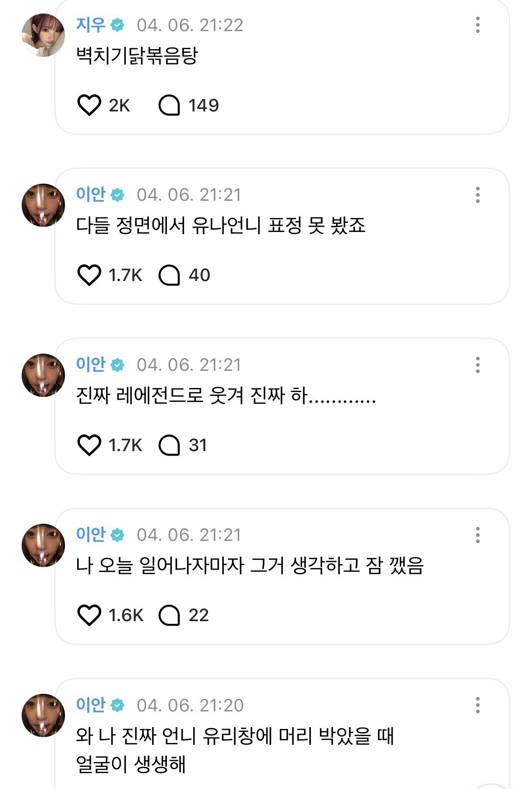The width and height of the screenshot is (532, 789).
Task: View the 40 comments on 이안's post
Action: pos(169,275)
